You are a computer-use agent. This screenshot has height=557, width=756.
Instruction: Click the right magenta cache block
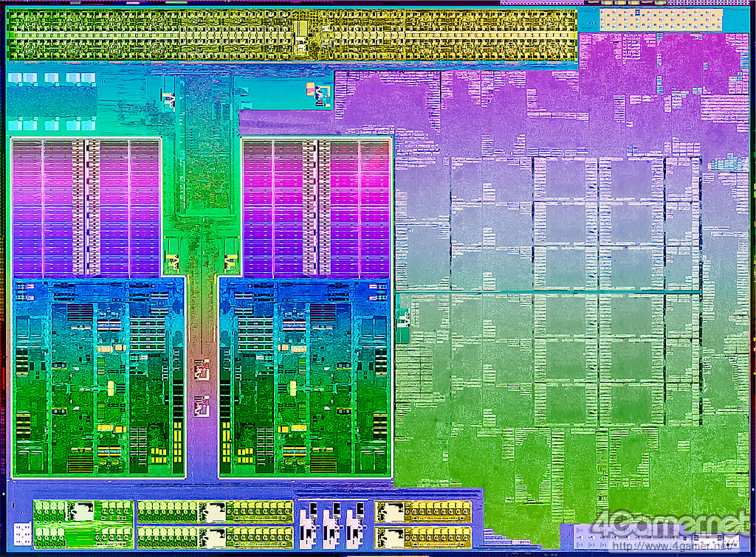point(316,208)
